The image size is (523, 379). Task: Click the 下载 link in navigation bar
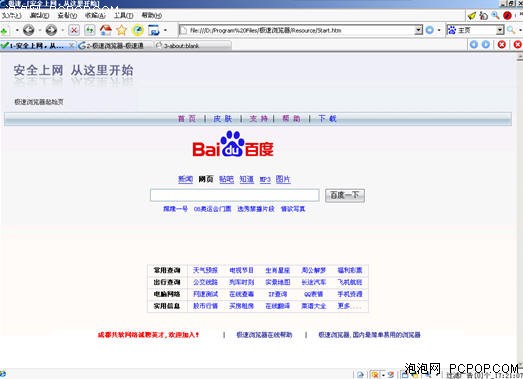click(327, 118)
